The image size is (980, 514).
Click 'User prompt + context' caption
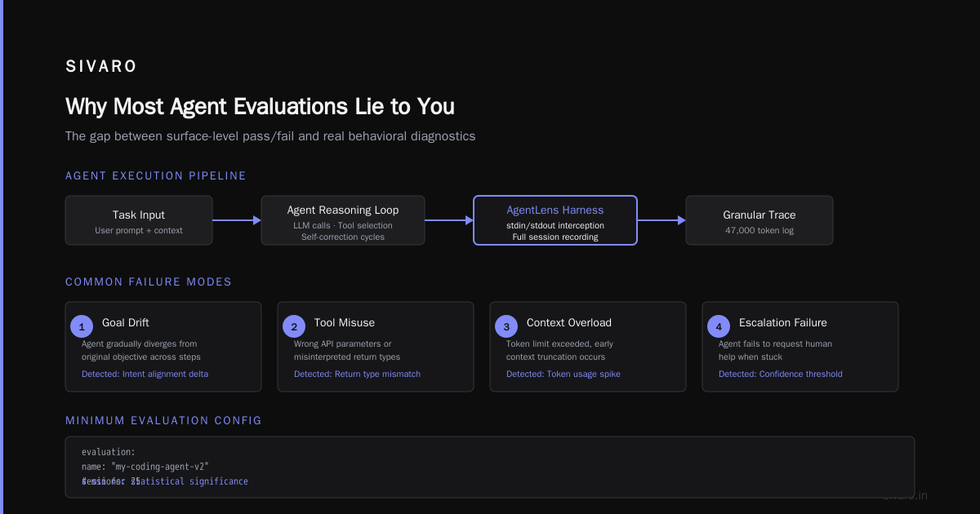tap(139, 230)
